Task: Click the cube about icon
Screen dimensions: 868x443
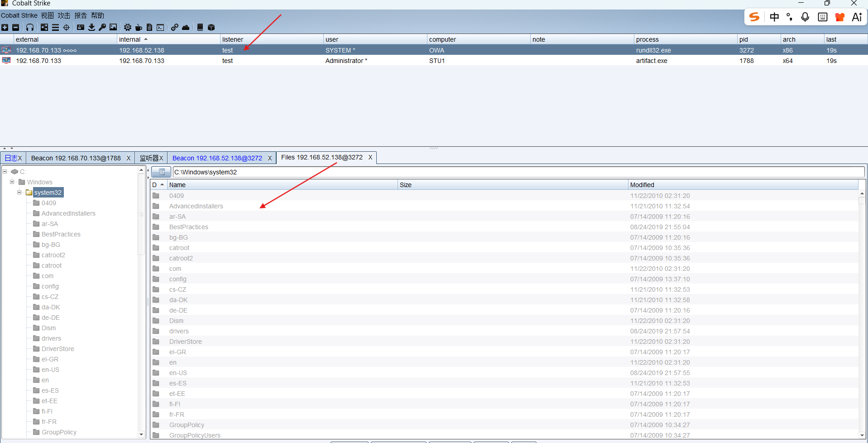Action: (x=211, y=28)
